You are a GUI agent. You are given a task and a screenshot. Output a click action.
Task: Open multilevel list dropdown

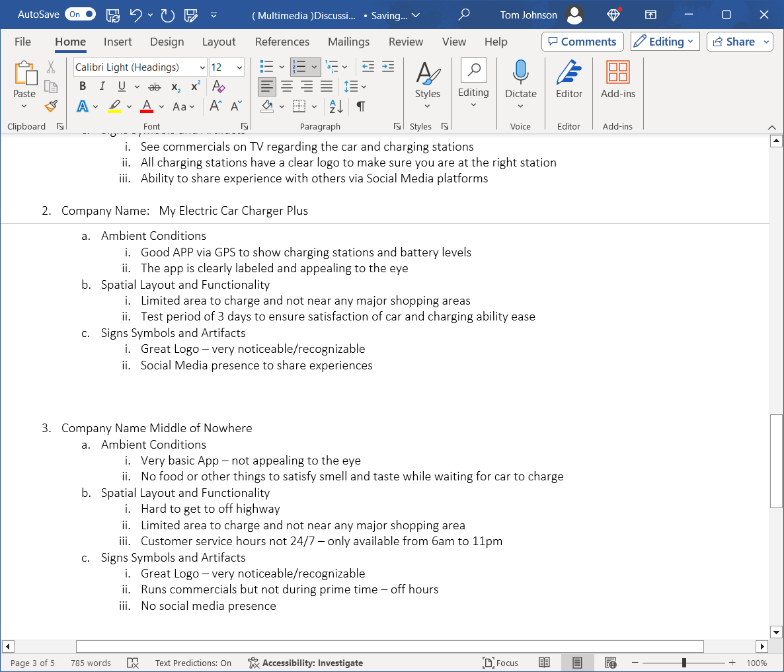click(x=344, y=67)
